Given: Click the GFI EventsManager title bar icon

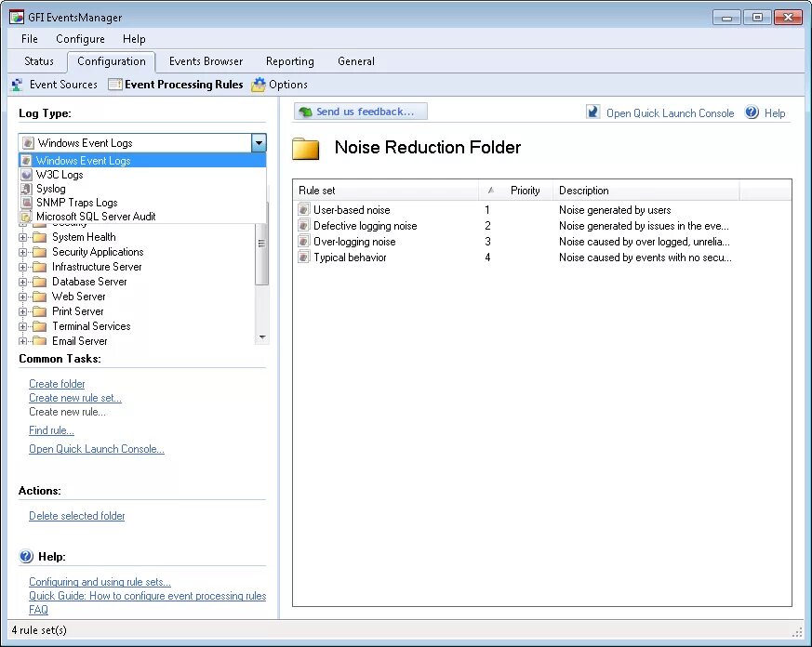Looking at the screenshot, I should [17, 17].
